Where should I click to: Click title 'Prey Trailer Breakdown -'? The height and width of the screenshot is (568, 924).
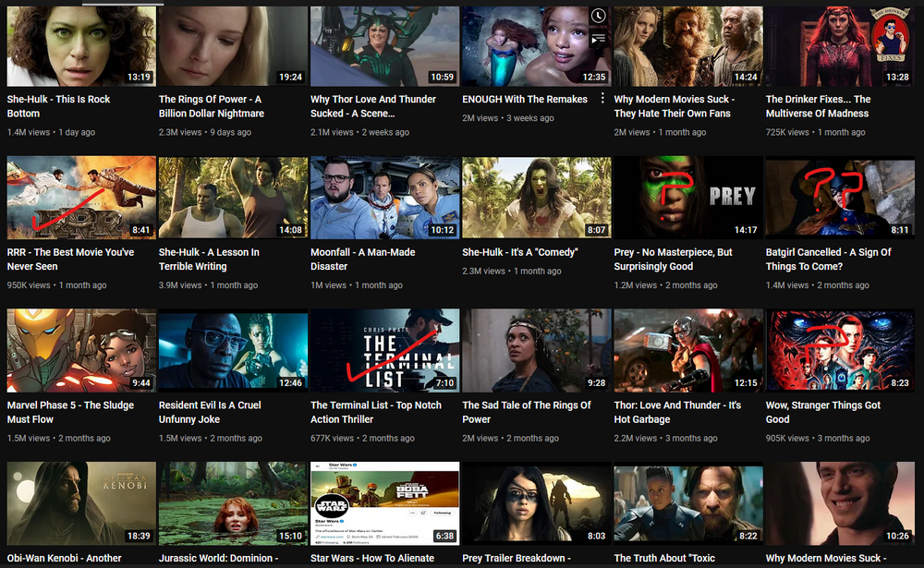tap(517, 558)
